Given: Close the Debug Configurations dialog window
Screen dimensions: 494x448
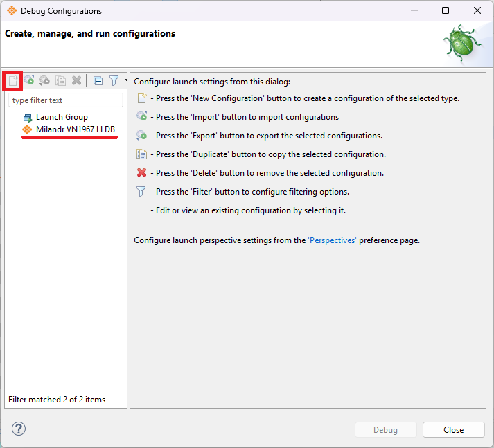Looking at the screenshot, I should click(x=477, y=10).
